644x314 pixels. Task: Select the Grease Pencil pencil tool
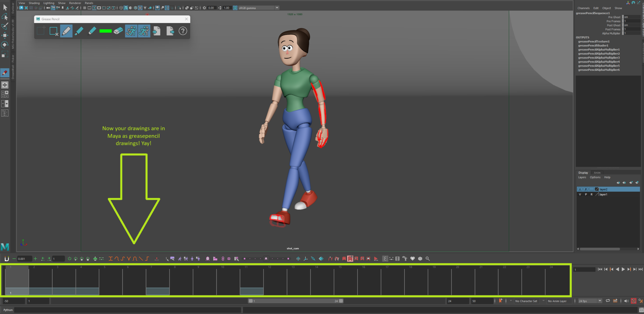[66, 31]
